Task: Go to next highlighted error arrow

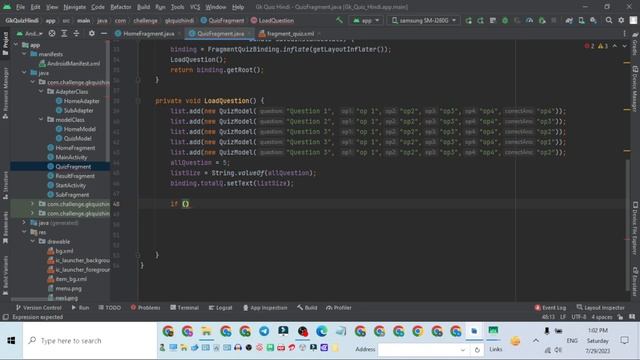Action: 624,46
